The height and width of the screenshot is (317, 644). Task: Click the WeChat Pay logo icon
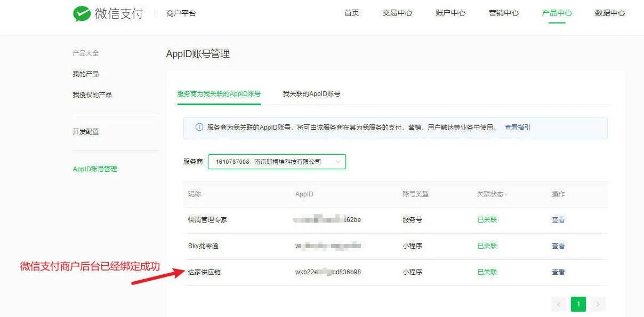point(82,13)
